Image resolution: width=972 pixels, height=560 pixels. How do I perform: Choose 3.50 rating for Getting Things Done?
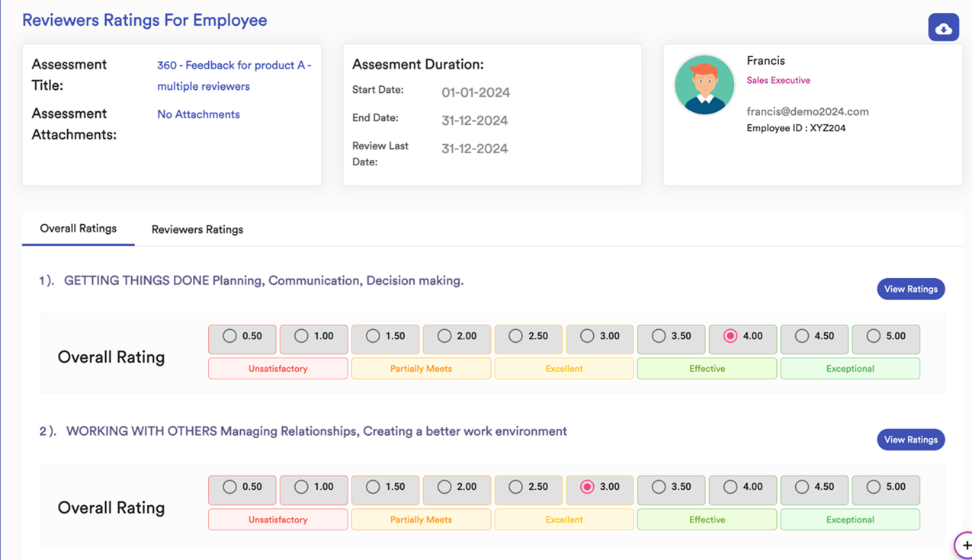pyautogui.click(x=659, y=336)
